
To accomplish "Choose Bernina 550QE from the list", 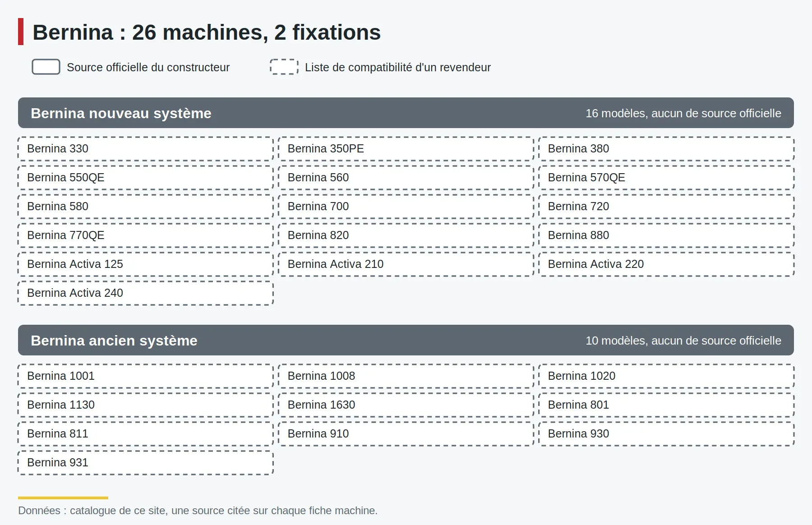I will click(146, 178).
